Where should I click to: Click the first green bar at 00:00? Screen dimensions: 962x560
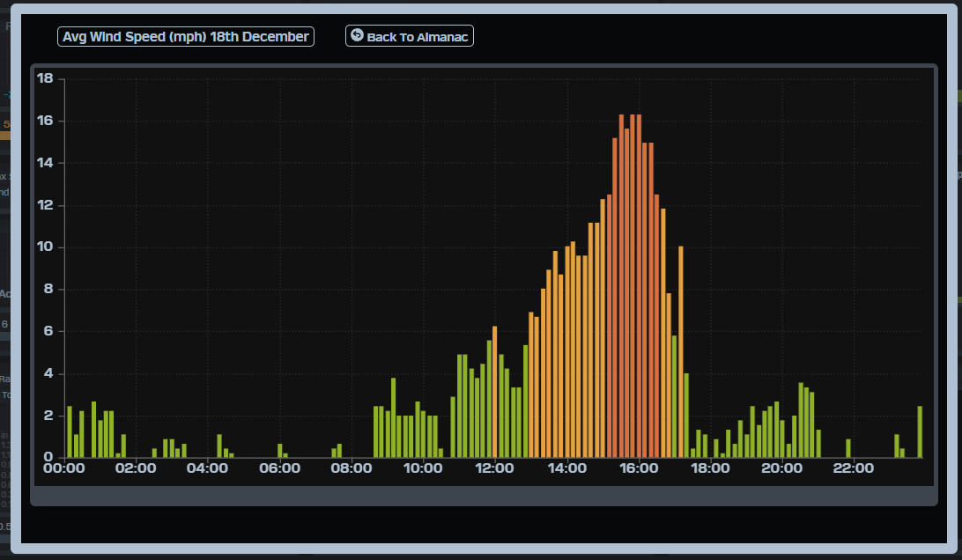click(x=70, y=431)
